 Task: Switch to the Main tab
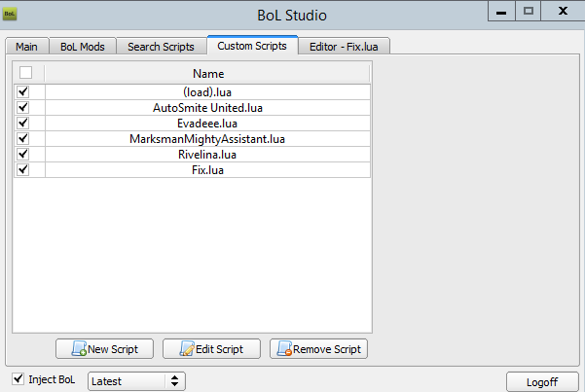(27, 47)
